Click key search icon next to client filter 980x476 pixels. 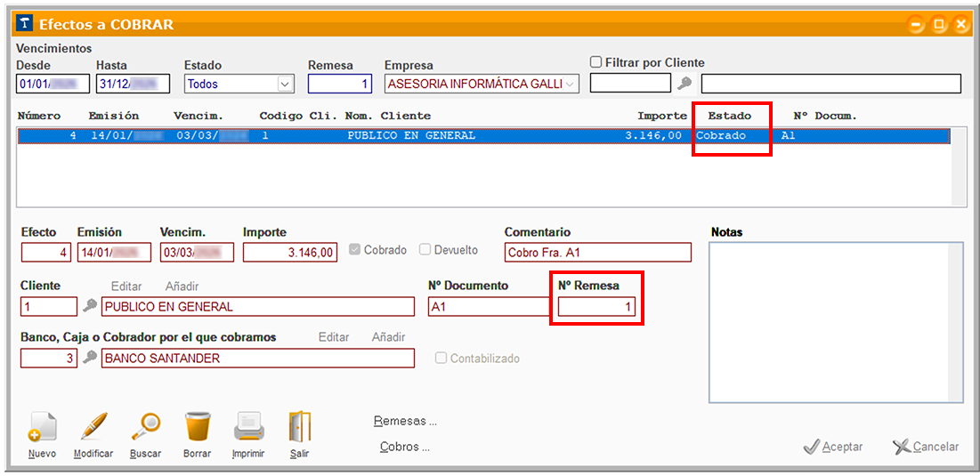pyautogui.click(x=684, y=85)
